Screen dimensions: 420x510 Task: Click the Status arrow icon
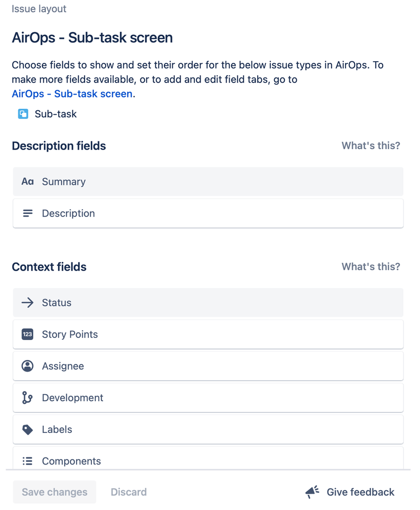[28, 303]
